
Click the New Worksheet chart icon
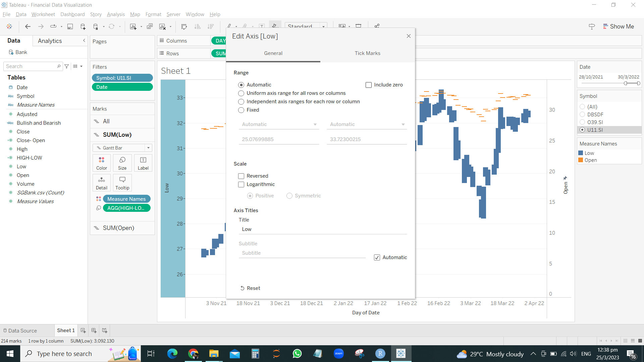click(133, 26)
